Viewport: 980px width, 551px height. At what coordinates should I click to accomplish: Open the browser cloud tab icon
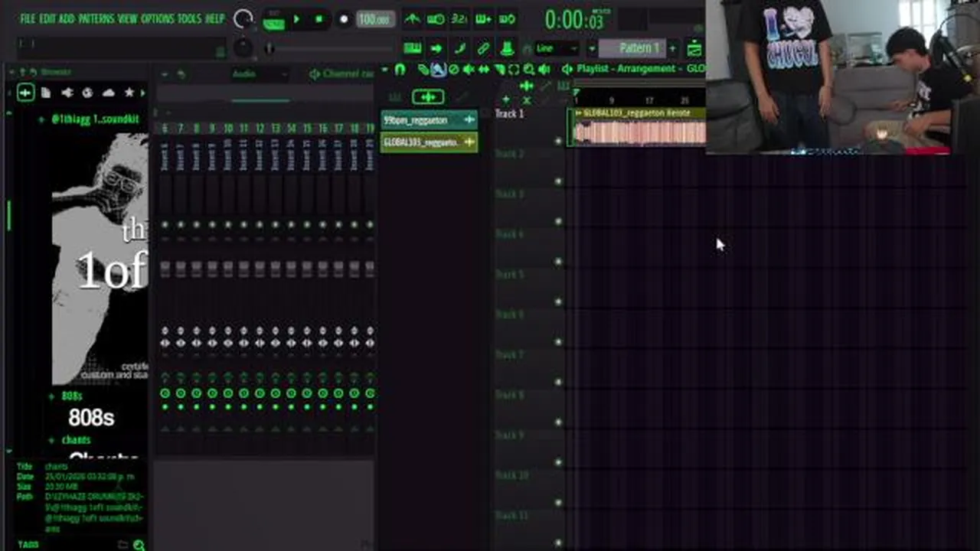(108, 93)
